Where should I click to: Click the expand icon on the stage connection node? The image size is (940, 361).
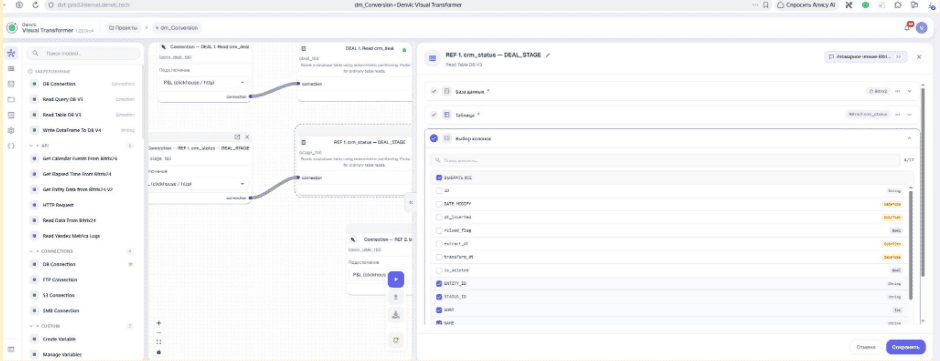[x=237, y=137]
